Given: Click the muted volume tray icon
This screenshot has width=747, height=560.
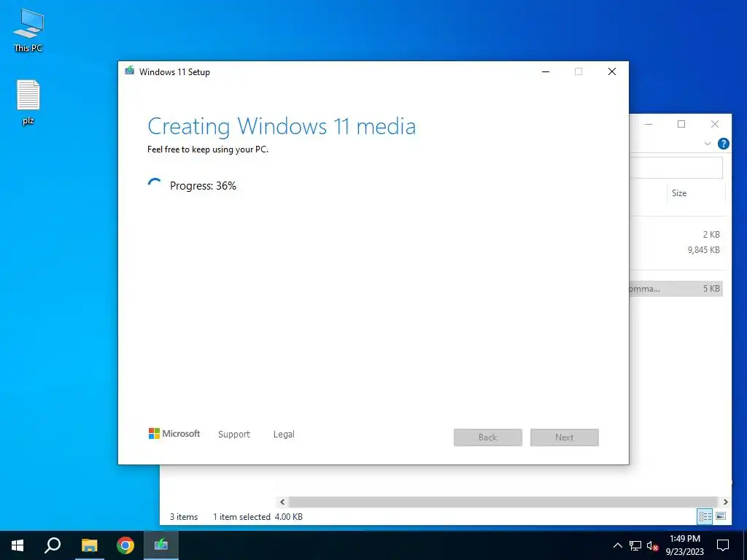Looking at the screenshot, I should 652,545.
